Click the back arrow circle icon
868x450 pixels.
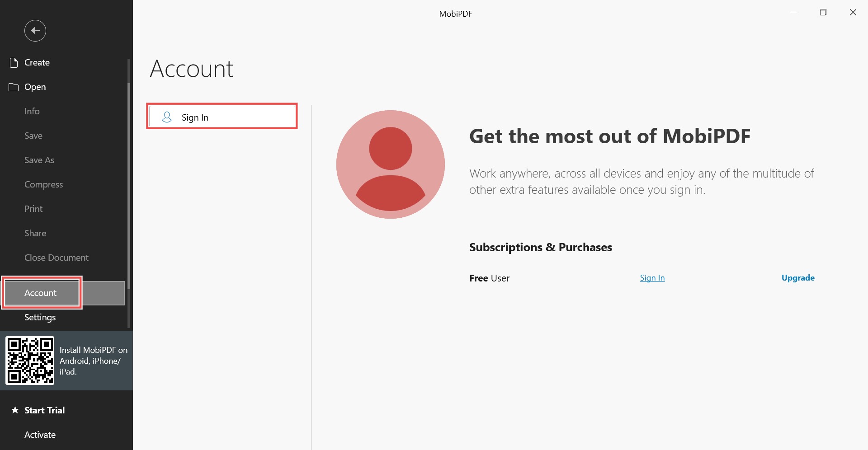tap(35, 31)
